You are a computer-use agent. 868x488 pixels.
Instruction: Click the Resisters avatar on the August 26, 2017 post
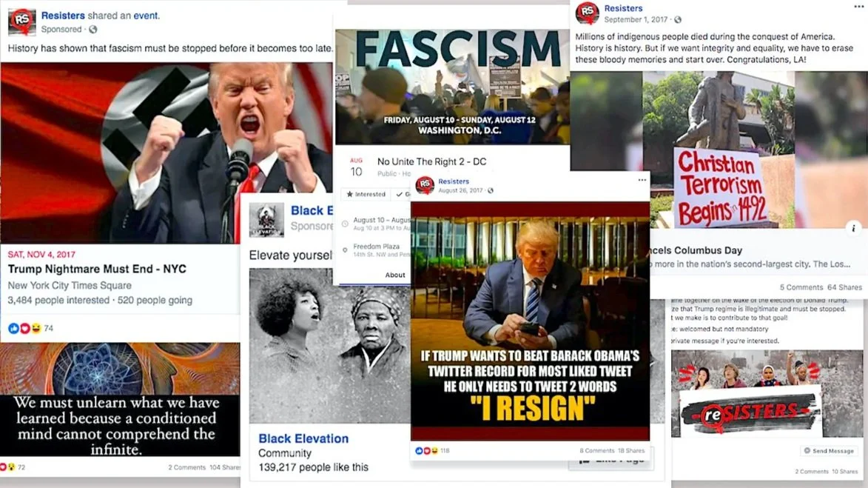coord(425,185)
